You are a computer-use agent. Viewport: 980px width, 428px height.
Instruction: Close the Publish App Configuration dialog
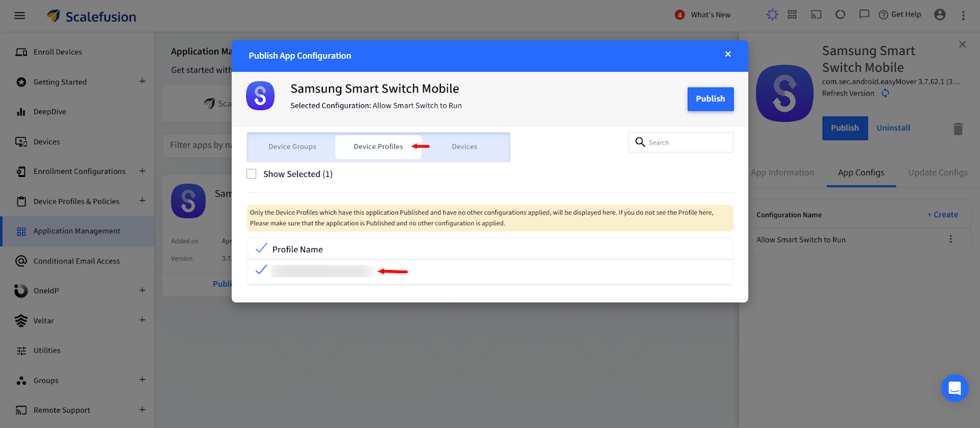[x=728, y=54]
